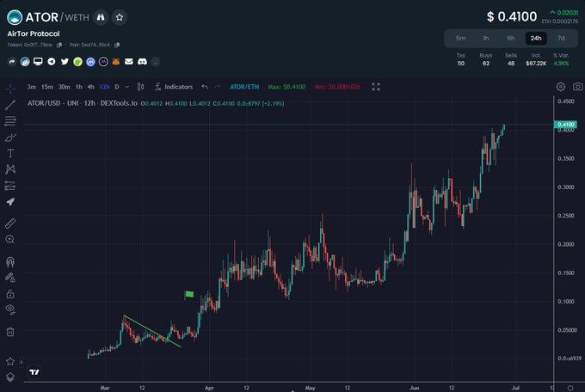Select the crosshair cursor tool

tap(10, 89)
